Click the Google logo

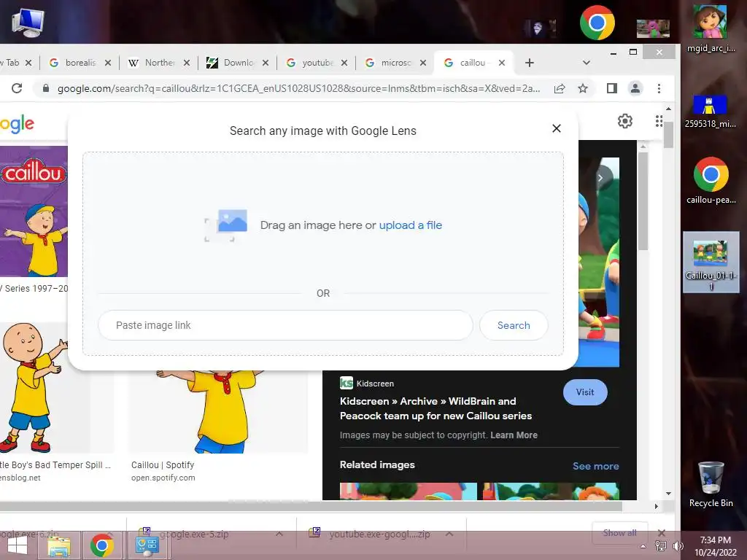18,124
